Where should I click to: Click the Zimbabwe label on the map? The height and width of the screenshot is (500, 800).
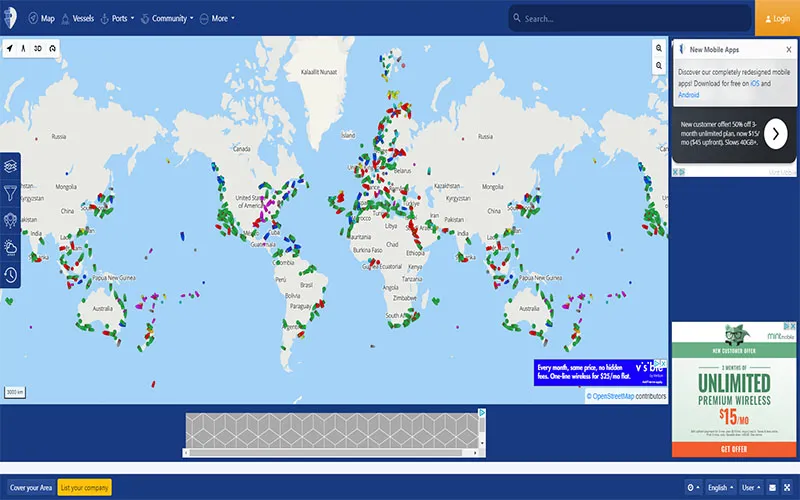(x=405, y=298)
